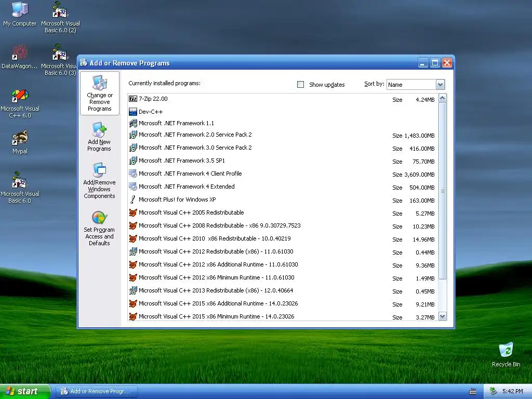The height and width of the screenshot is (399, 532).
Task: Click .NET Framework 3.5 SP1 icon
Action: pyautogui.click(x=133, y=161)
